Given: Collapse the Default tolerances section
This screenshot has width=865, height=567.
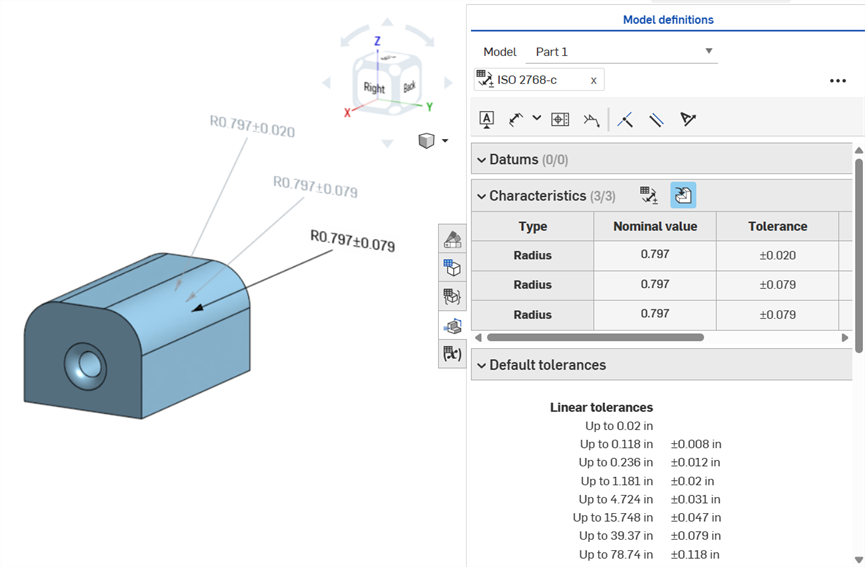Looking at the screenshot, I should pos(481,365).
